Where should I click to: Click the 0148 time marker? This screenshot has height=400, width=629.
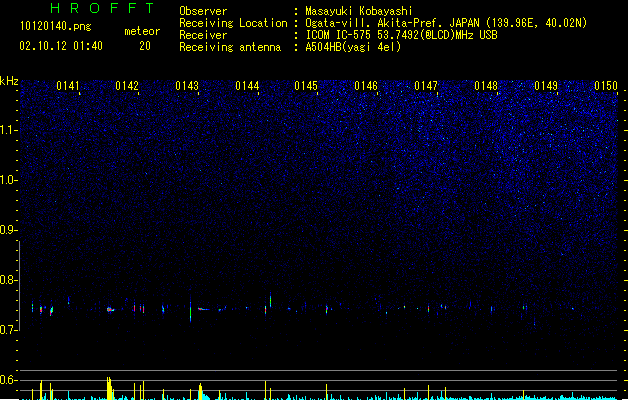click(486, 86)
